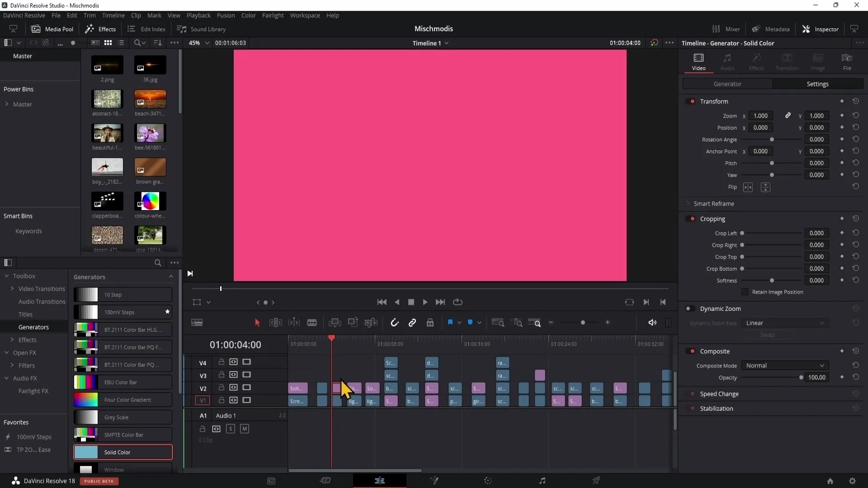Mute audio with the speaker icon
868x488 pixels.
[652, 323]
